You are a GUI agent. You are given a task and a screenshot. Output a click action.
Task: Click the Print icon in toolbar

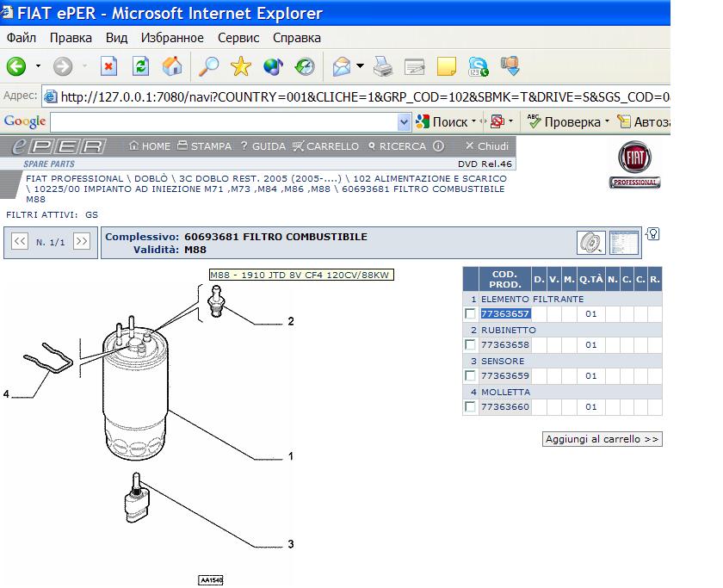384,66
